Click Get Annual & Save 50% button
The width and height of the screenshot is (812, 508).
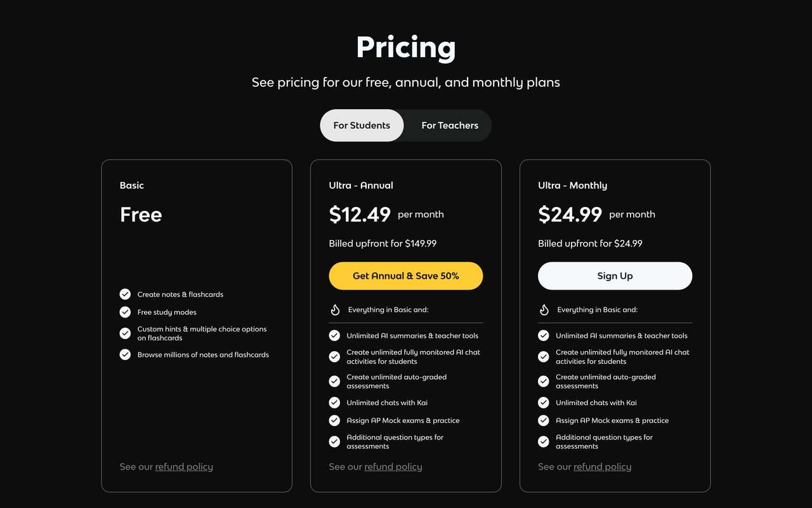tap(406, 276)
